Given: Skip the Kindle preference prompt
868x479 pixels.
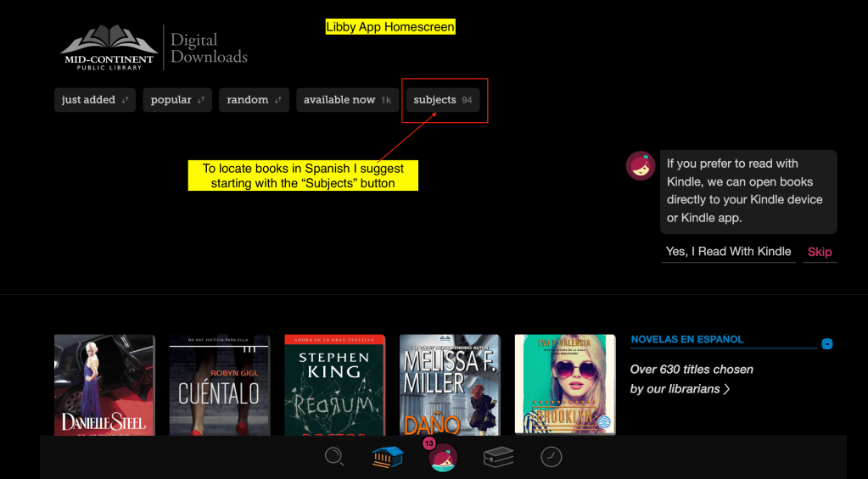Looking at the screenshot, I should click(820, 252).
